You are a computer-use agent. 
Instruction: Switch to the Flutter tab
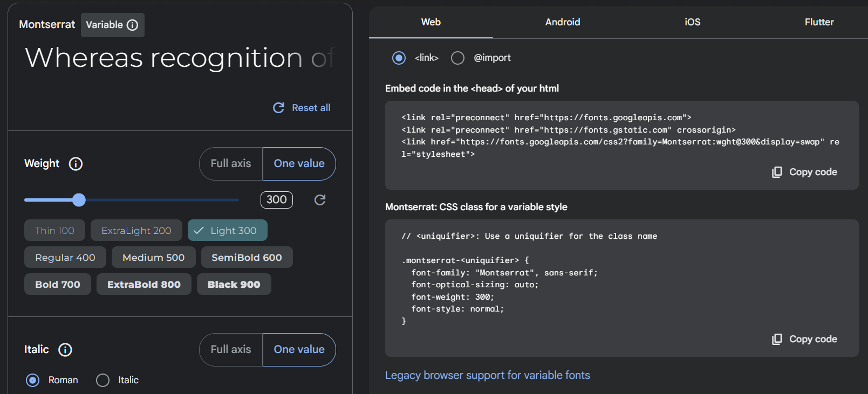819,22
